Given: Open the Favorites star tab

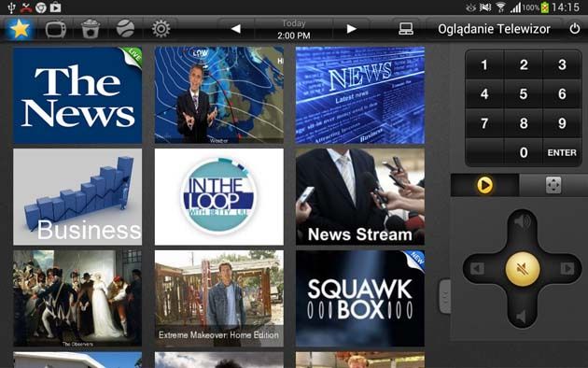Looking at the screenshot, I should [20, 29].
